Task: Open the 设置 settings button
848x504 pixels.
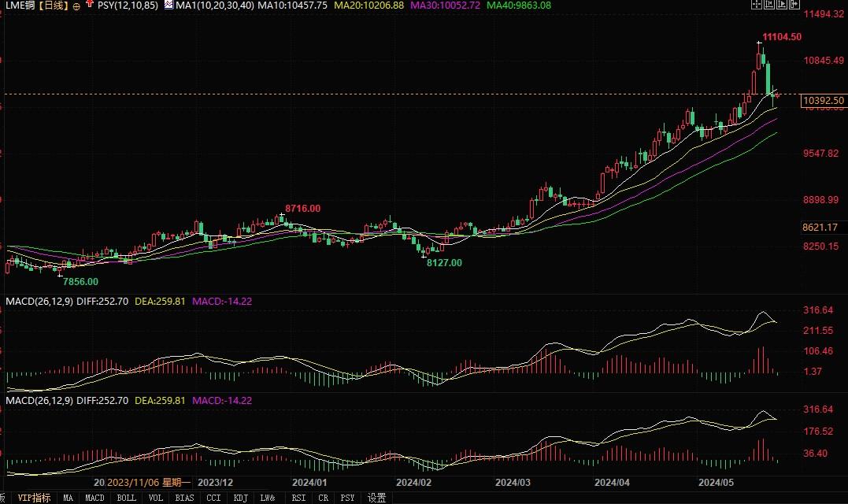Action: coord(377,498)
